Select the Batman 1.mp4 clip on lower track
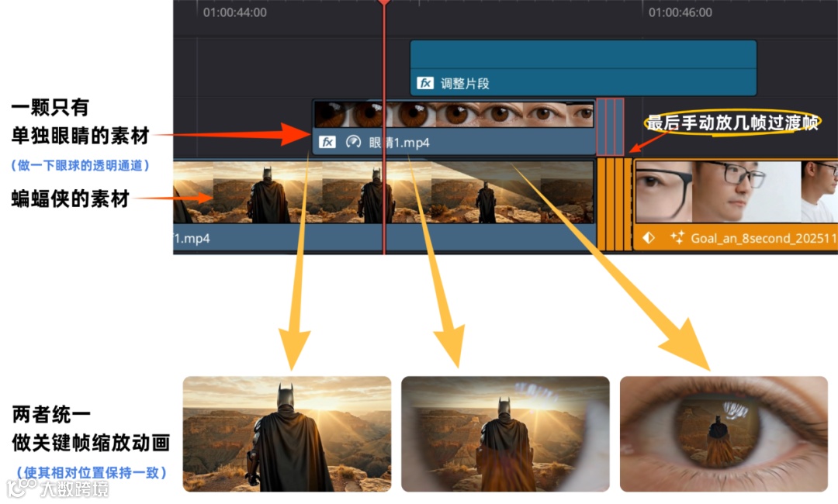The image size is (838, 504). (384, 205)
